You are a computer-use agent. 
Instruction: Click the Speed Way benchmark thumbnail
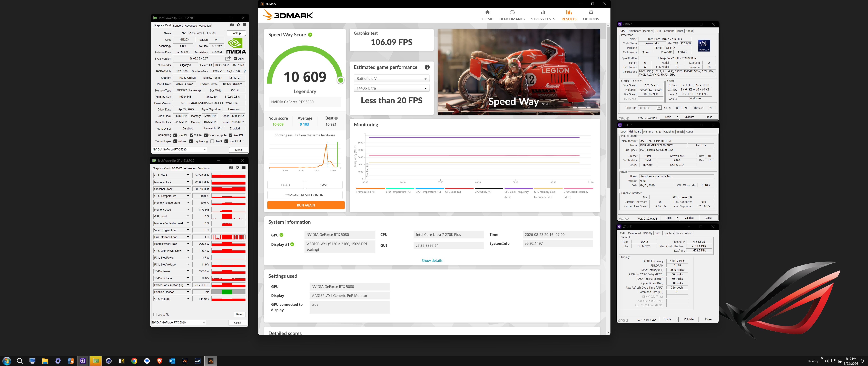coord(519,72)
